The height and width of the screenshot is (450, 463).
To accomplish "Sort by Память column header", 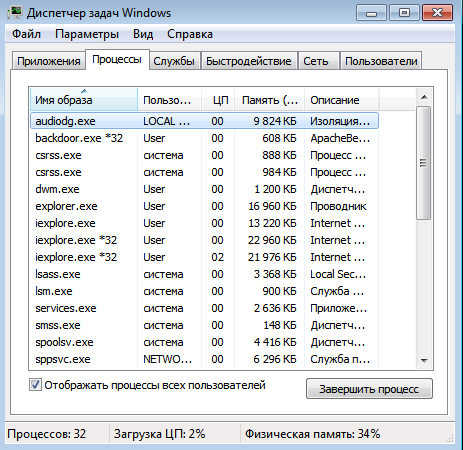I will [270, 100].
